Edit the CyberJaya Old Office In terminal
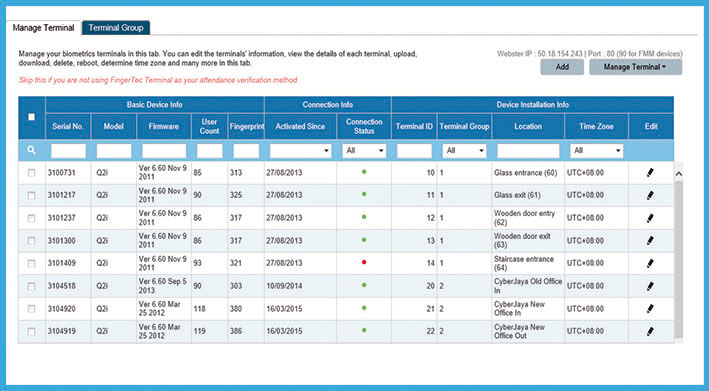 650,286
